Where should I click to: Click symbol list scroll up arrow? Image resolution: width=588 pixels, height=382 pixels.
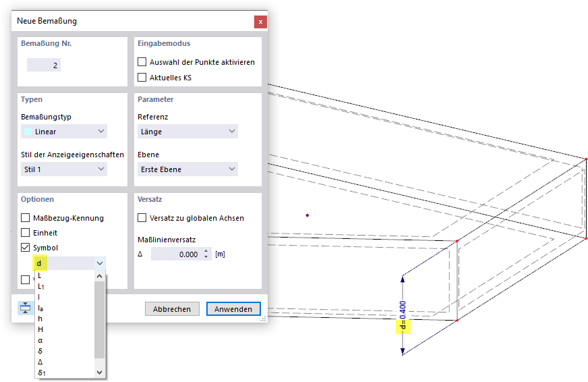pyautogui.click(x=99, y=276)
